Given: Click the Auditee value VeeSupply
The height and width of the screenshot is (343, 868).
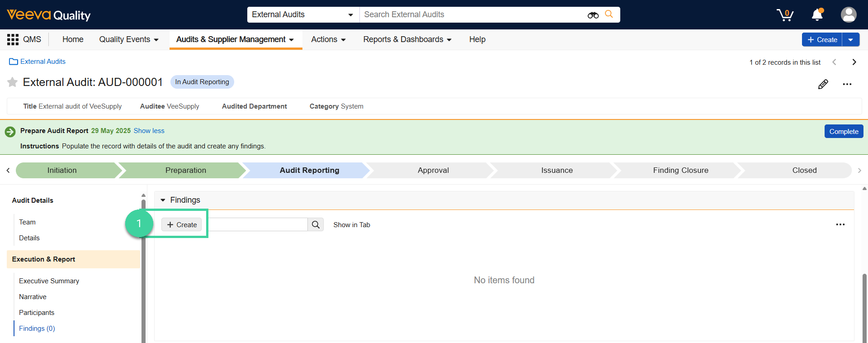Looking at the screenshot, I should tap(183, 106).
